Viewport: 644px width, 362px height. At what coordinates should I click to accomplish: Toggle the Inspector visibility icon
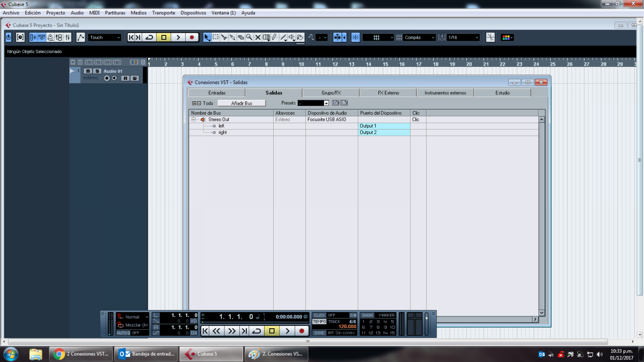pos(34,37)
